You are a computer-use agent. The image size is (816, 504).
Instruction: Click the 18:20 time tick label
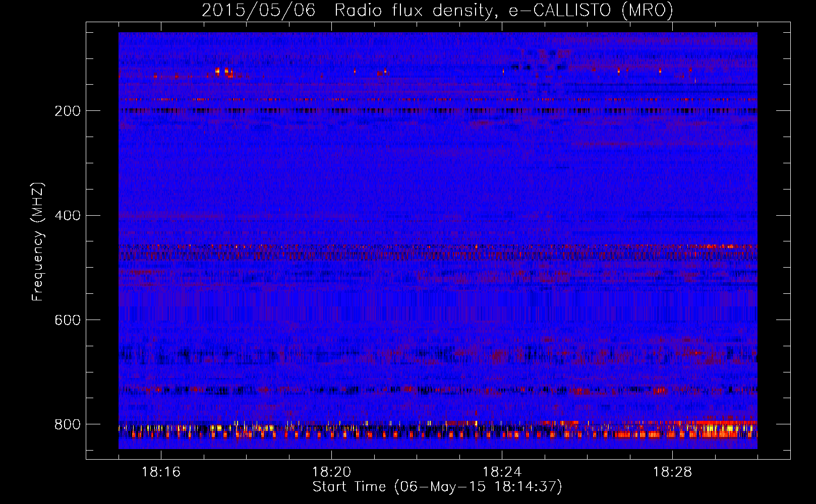(331, 472)
